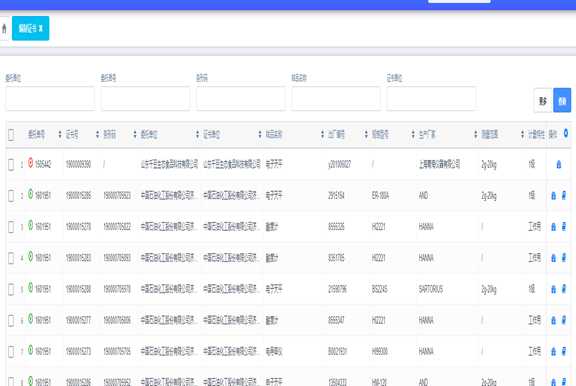Click the white reset button beside search
Image resolution: width=576 pixels, height=386 pixels.
[x=543, y=100]
